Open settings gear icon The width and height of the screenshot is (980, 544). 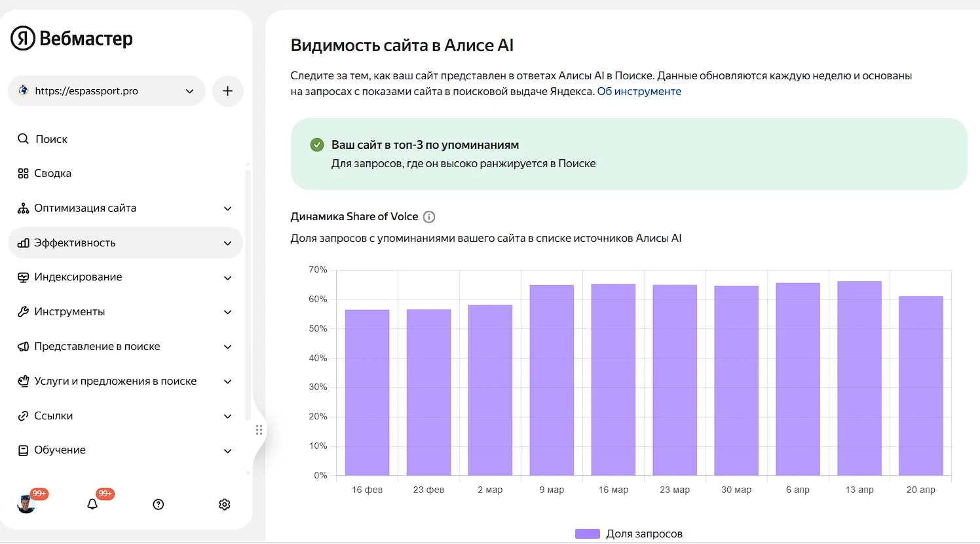coord(225,504)
